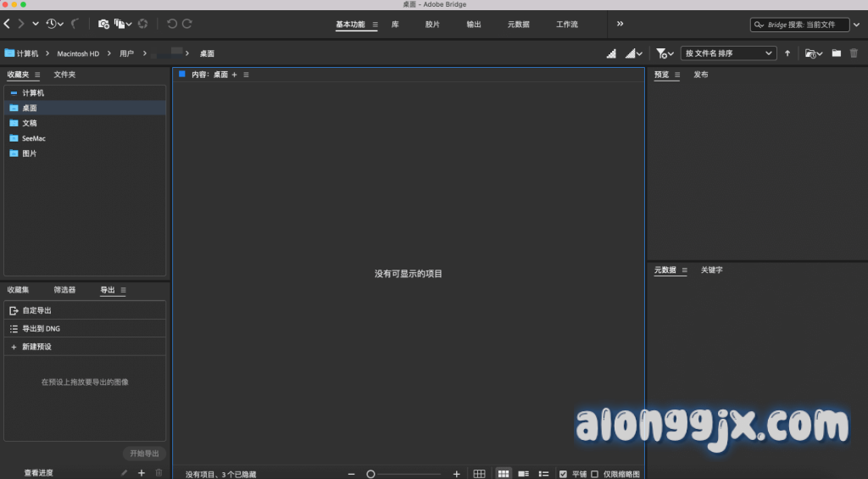Open the 筛选器 panel tab

tap(64, 290)
